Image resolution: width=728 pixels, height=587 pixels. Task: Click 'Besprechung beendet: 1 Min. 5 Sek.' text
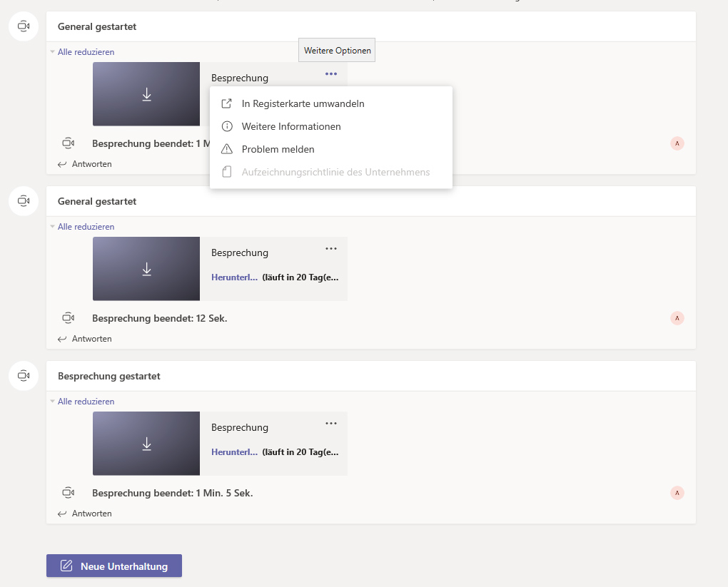click(x=173, y=493)
